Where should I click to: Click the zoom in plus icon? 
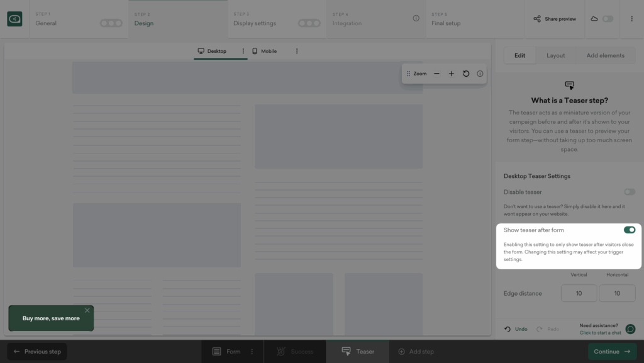(x=451, y=74)
